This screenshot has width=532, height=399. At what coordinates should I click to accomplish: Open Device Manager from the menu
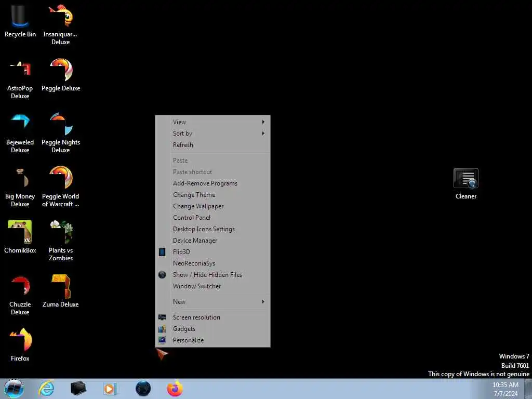pyautogui.click(x=212, y=241)
